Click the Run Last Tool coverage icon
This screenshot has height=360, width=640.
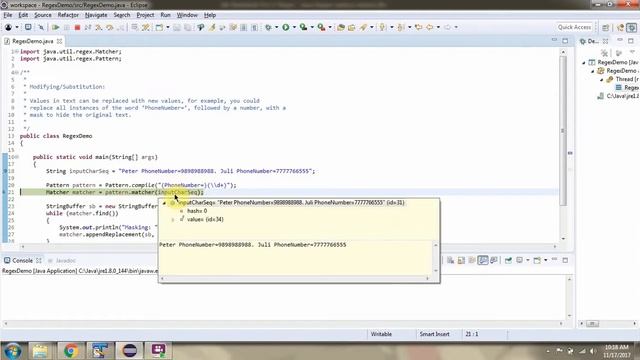click(x=303, y=27)
